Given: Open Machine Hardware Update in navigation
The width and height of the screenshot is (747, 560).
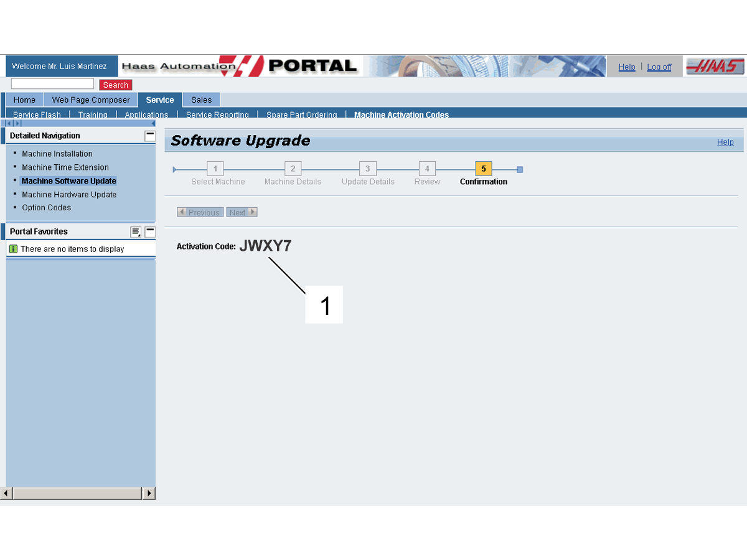Looking at the screenshot, I should [69, 194].
